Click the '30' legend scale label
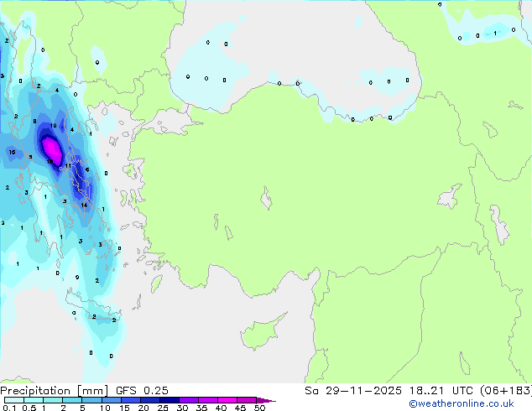The height and width of the screenshot is (411, 532). [182, 408]
